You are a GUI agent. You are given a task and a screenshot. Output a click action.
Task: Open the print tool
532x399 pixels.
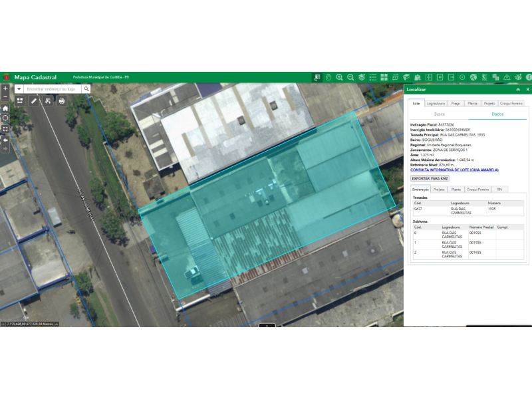(61, 101)
